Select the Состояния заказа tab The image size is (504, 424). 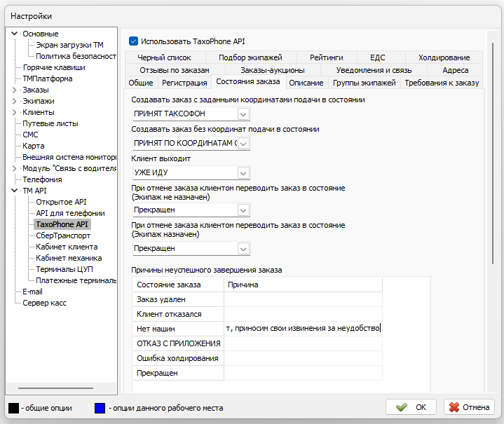248,82
